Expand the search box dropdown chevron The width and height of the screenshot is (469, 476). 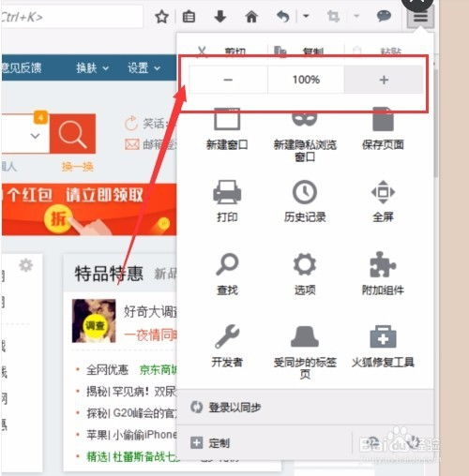[x=35, y=136]
